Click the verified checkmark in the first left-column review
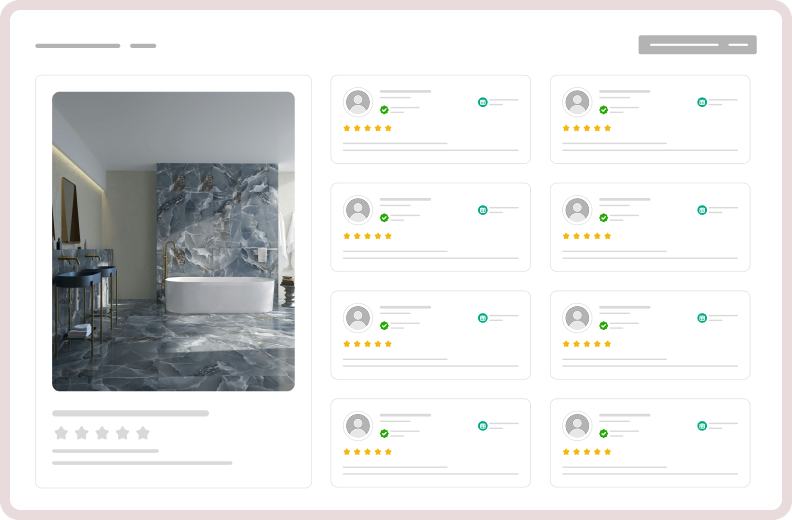Screen dimensions: 792x520 (x=384, y=110)
